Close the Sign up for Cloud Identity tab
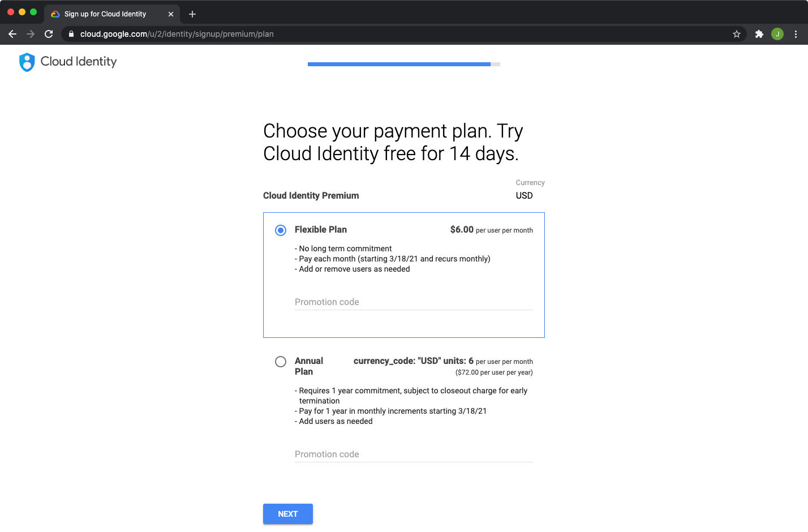 tap(171, 14)
